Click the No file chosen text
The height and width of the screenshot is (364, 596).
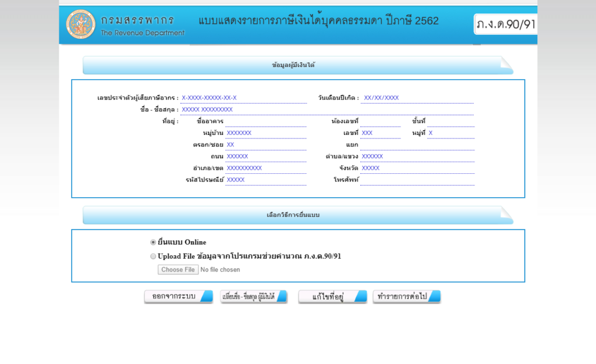220,269
